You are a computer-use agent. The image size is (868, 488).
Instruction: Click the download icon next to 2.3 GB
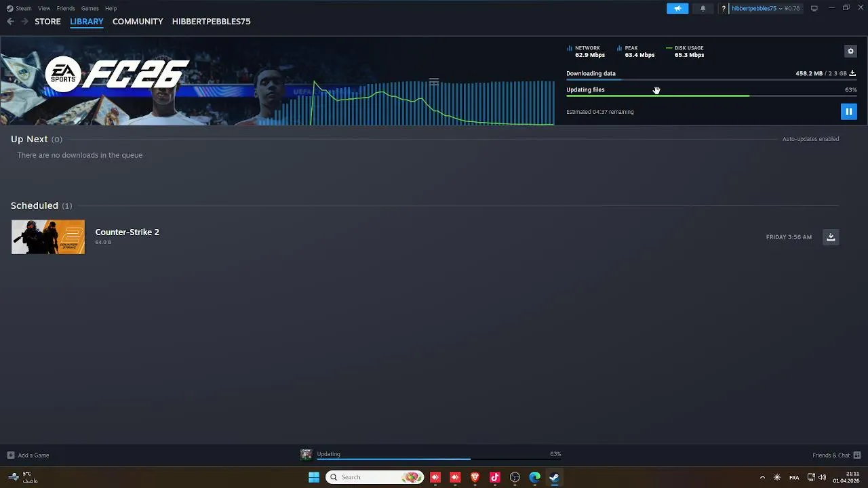click(852, 73)
